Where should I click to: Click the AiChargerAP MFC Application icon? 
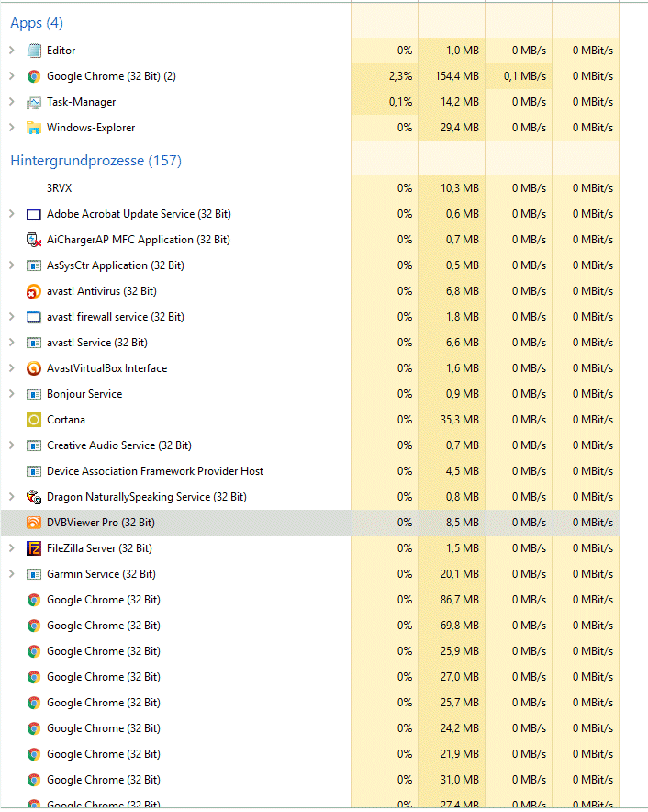(x=34, y=240)
